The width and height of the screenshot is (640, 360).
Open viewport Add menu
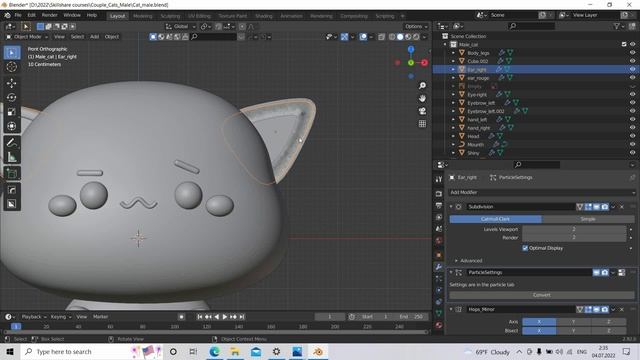(x=95, y=37)
